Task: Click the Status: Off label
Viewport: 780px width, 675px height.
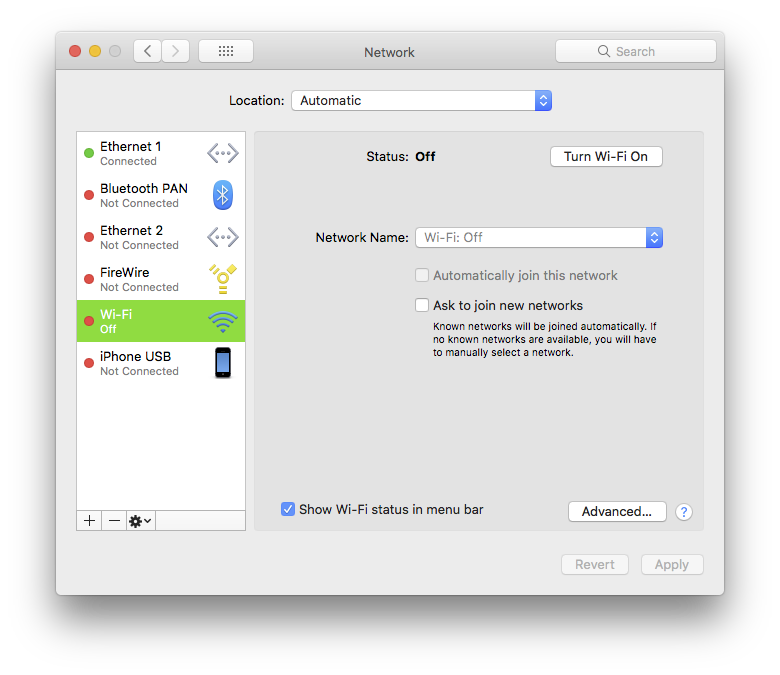Action: [x=400, y=157]
